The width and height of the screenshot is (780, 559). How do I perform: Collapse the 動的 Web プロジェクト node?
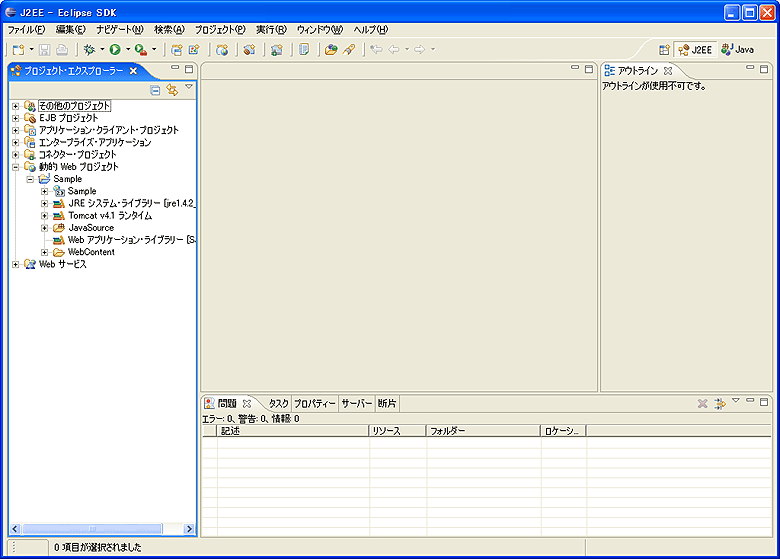(15, 167)
